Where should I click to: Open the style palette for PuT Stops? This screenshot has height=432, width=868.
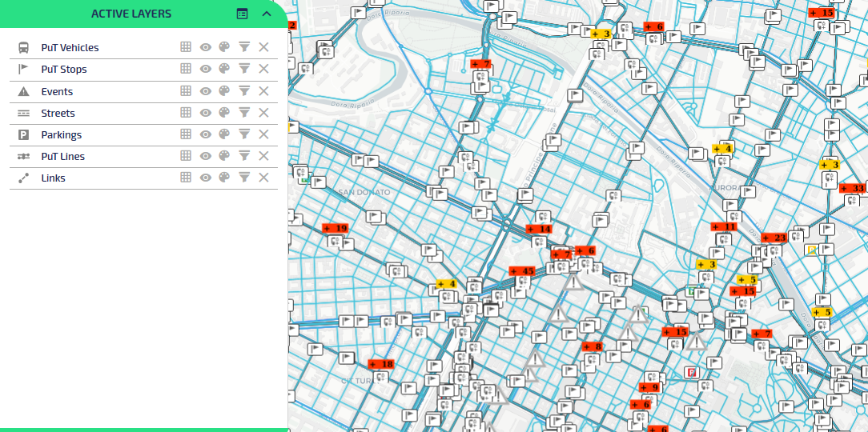(x=224, y=69)
